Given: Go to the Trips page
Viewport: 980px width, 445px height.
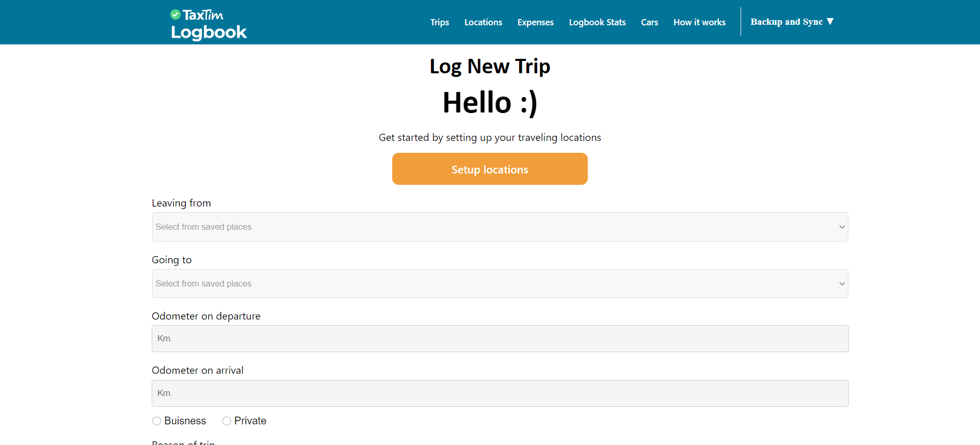Looking at the screenshot, I should tap(439, 22).
